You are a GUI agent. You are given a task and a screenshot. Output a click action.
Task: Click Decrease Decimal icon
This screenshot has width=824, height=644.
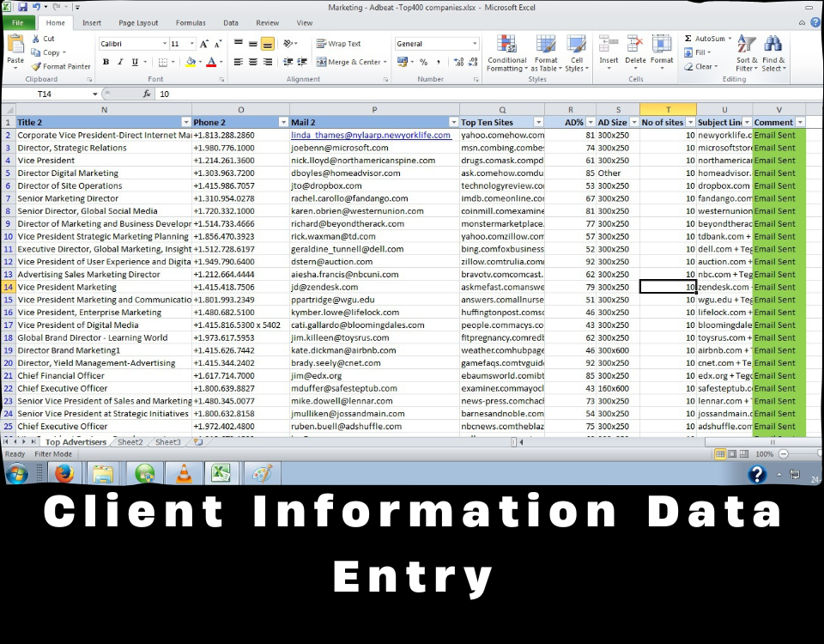[x=473, y=62]
